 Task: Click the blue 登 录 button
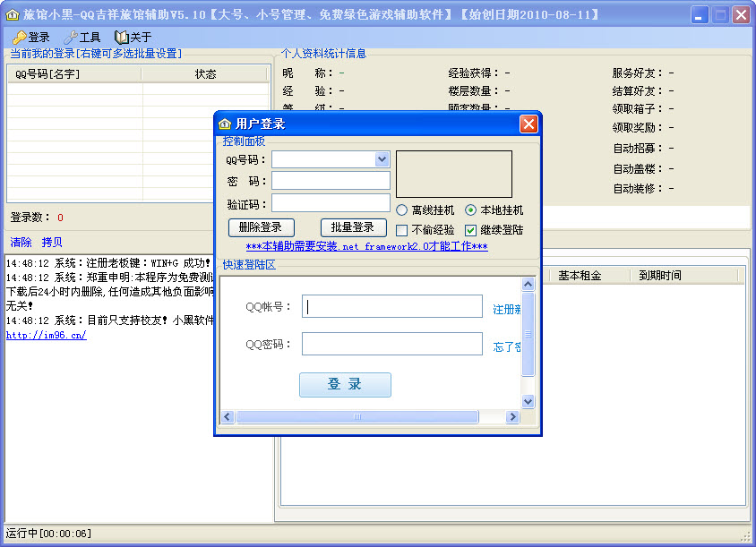(345, 385)
